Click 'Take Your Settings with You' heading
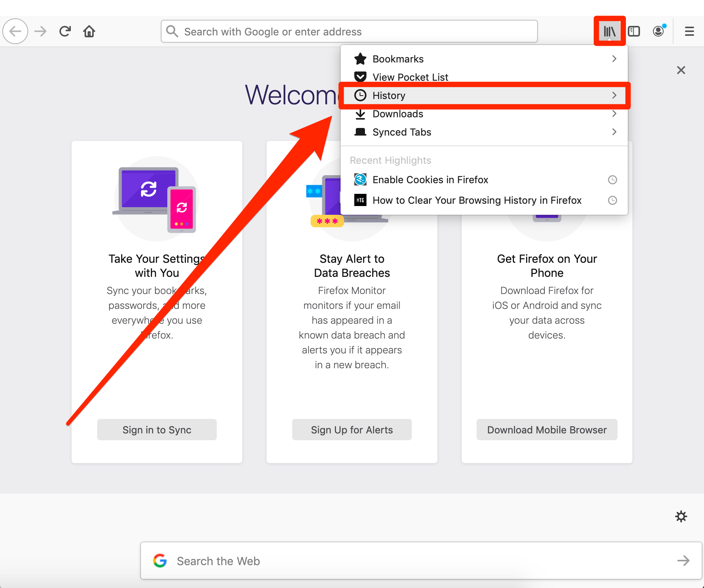The width and height of the screenshot is (704, 588). pyautogui.click(x=157, y=266)
